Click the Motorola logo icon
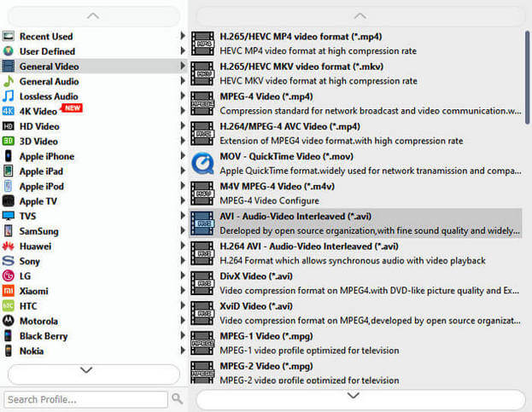 9,321
